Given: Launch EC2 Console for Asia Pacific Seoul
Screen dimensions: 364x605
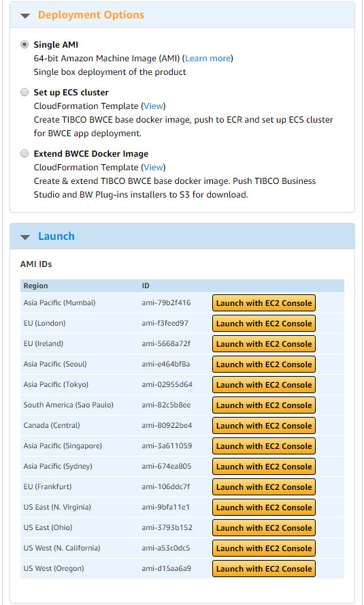Looking at the screenshot, I should coord(264,364).
